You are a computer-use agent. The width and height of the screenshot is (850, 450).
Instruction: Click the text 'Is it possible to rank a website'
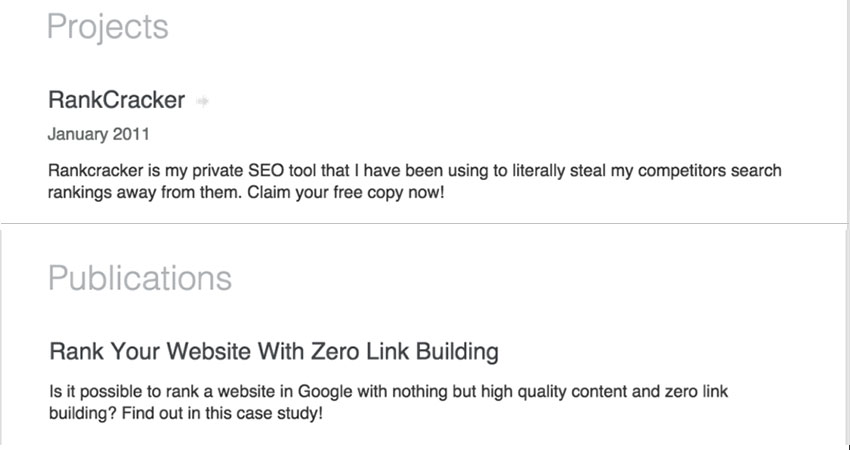pyautogui.click(x=171, y=391)
